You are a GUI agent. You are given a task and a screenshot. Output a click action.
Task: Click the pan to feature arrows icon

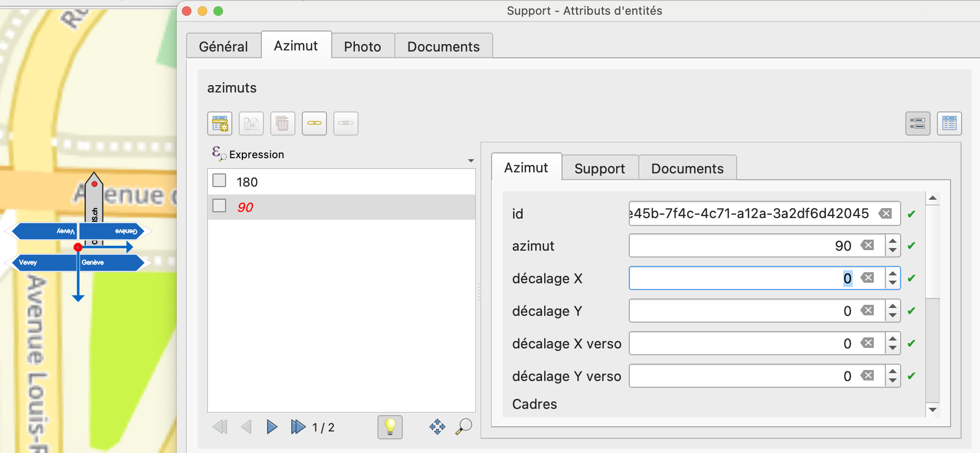[437, 427]
